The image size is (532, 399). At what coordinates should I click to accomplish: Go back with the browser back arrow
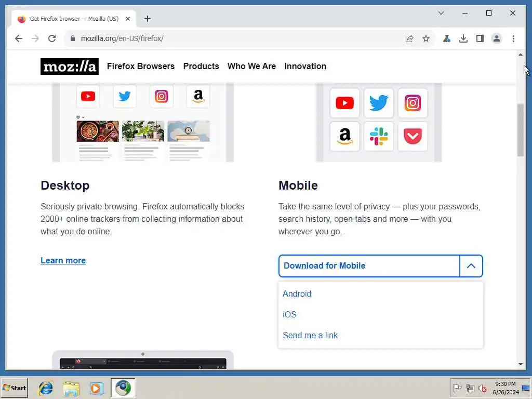point(19,38)
